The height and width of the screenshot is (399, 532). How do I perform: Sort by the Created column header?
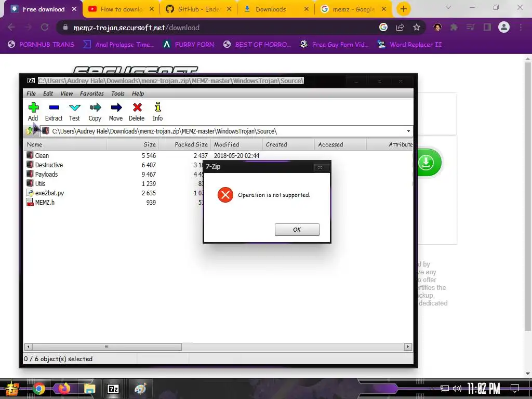[x=288, y=144]
